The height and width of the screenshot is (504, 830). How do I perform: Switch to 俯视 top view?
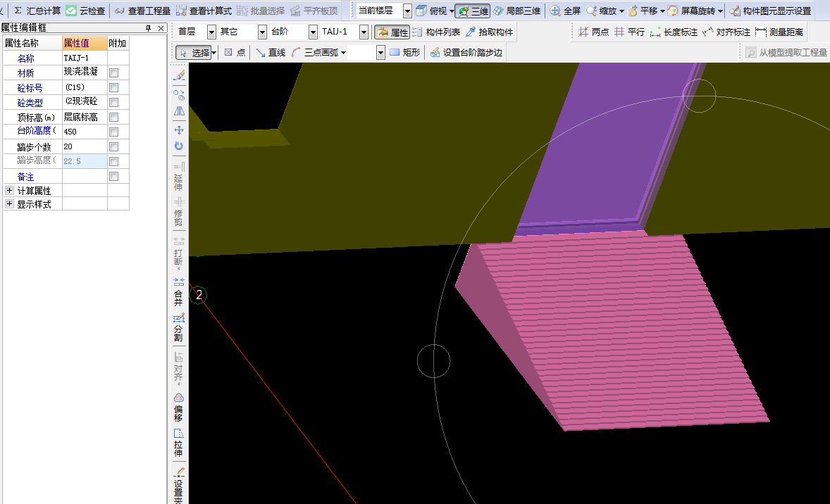click(432, 11)
